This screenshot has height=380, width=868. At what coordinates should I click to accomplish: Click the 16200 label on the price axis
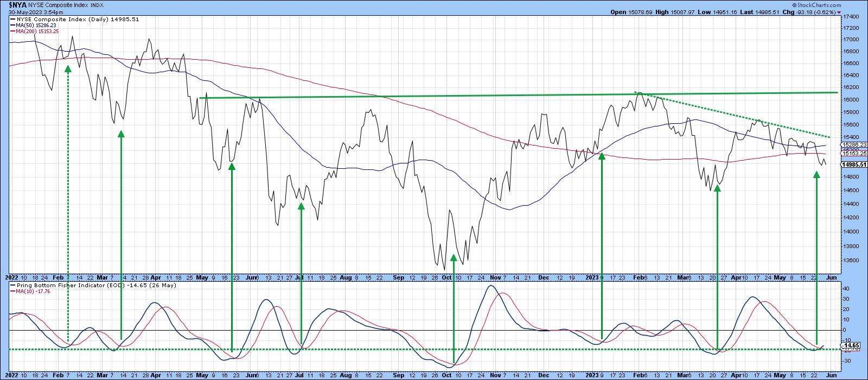[850, 87]
